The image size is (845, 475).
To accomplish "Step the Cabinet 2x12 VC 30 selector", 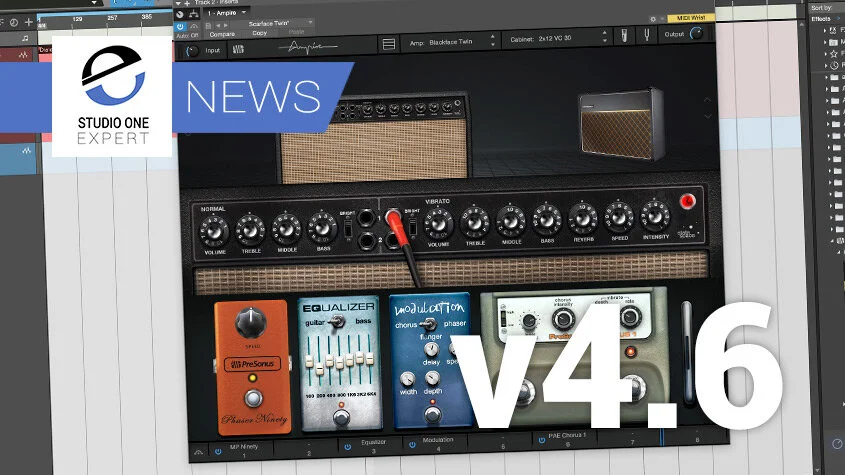I will point(604,37).
